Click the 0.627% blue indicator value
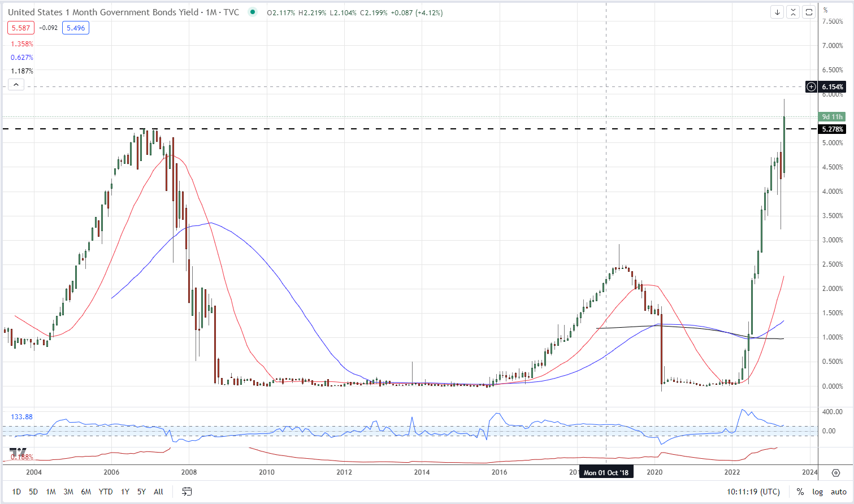Viewport: 854px width, 504px height. coord(22,58)
